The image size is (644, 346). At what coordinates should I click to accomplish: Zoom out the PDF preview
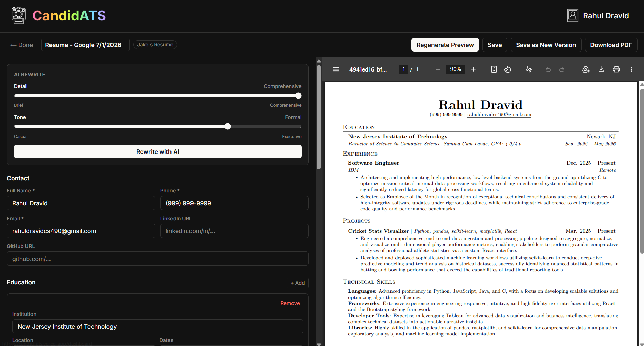[x=438, y=69]
